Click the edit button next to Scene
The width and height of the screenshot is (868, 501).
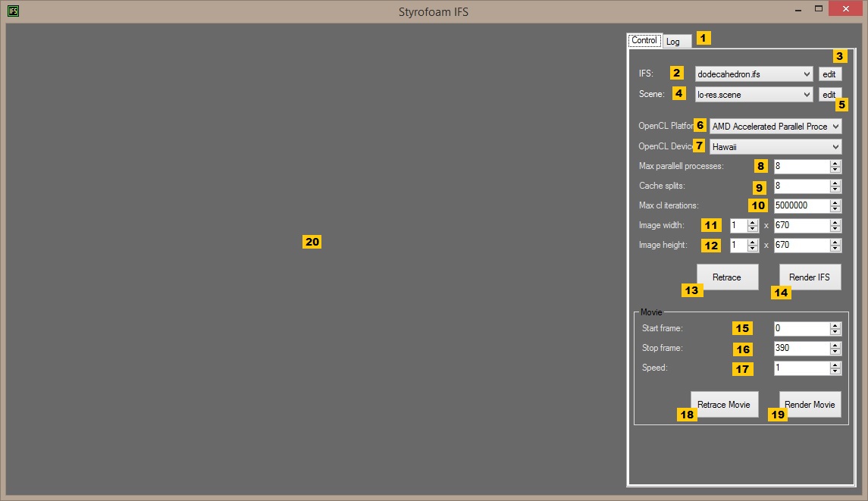click(x=830, y=95)
